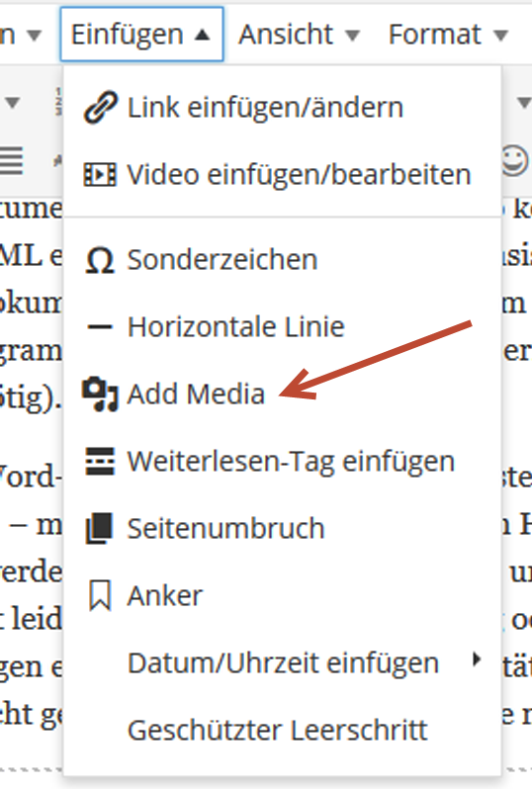Image resolution: width=532 pixels, height=789 pixels.
Task: Choose Add Media from menu
Action: [282, 394]
